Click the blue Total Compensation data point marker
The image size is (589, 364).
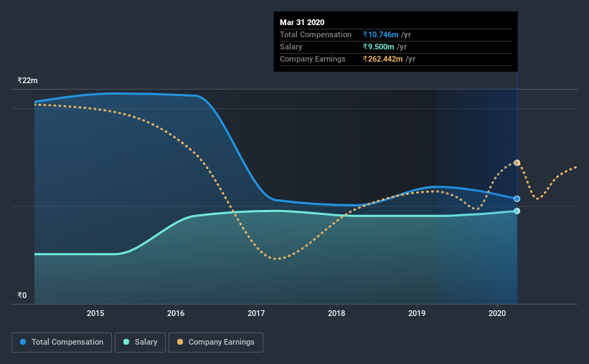click(x=517, y=199)
